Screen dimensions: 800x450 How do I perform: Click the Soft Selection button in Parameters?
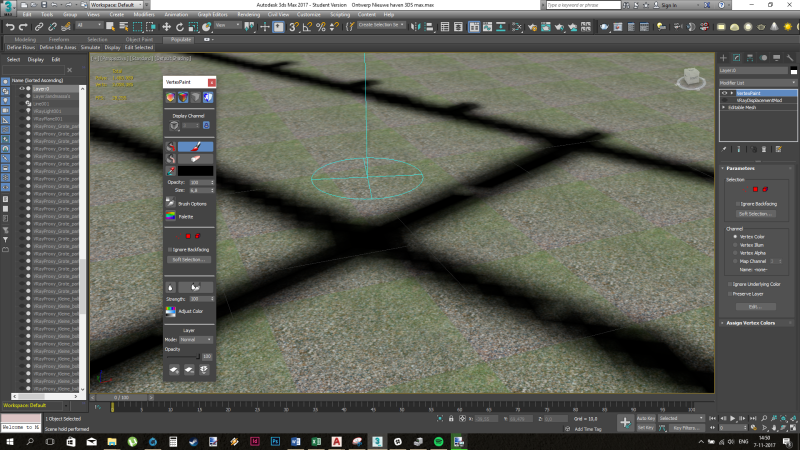757,213
